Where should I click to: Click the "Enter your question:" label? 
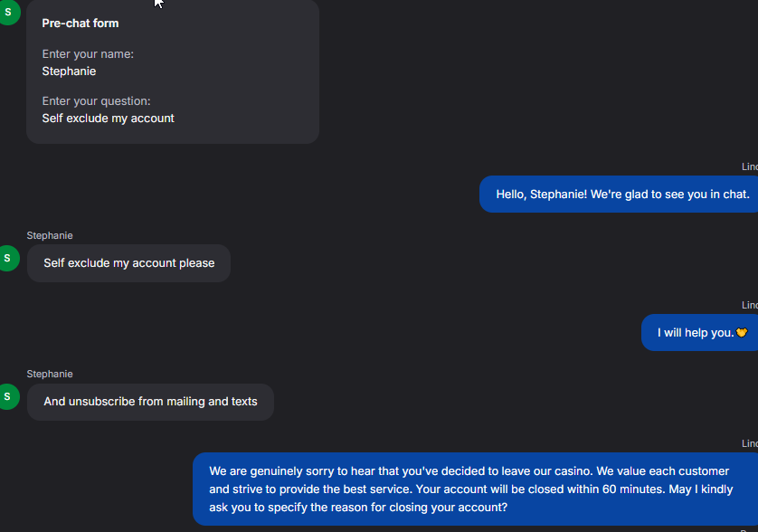96,101
